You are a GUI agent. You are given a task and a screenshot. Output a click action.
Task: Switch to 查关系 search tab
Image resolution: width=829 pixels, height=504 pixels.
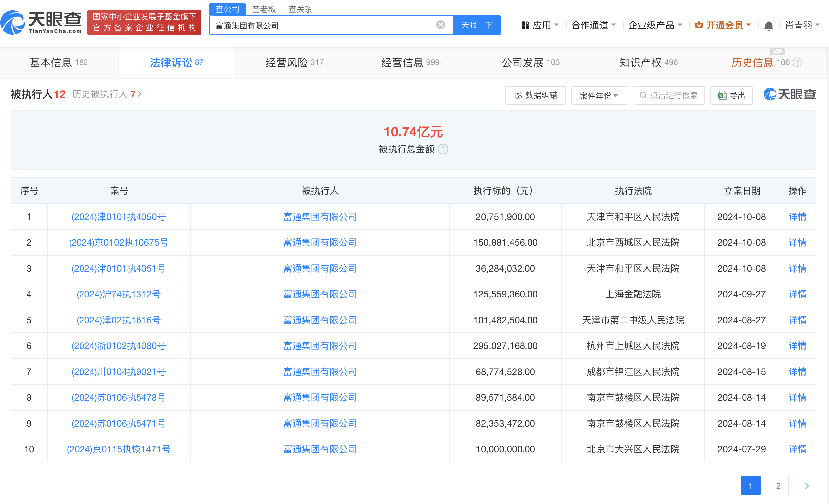[301, 9]
